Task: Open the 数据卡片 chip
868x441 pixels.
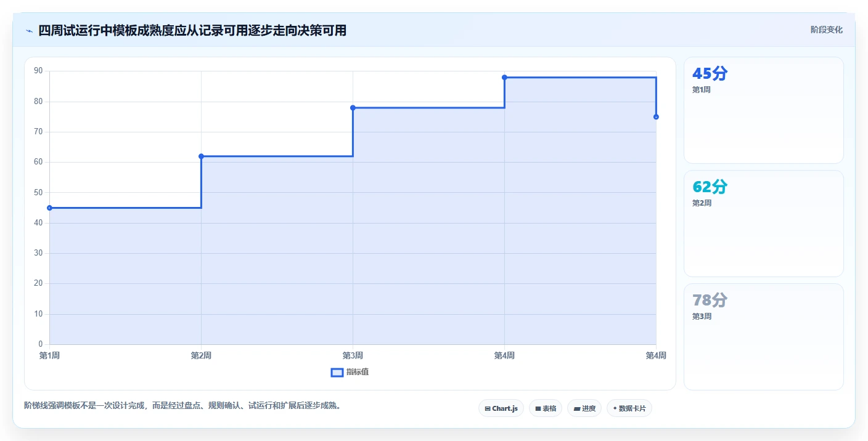Action: click(x=629, y=408)
